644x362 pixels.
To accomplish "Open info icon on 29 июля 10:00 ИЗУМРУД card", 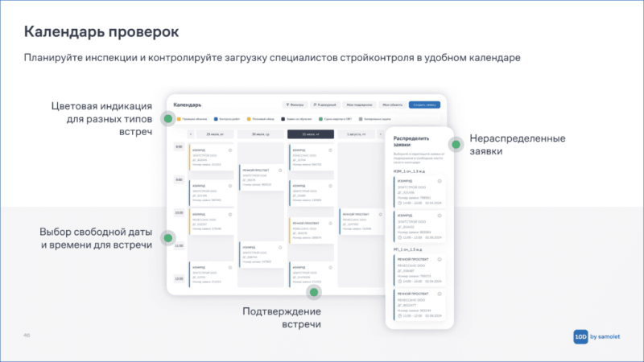I will click(230, 214).
